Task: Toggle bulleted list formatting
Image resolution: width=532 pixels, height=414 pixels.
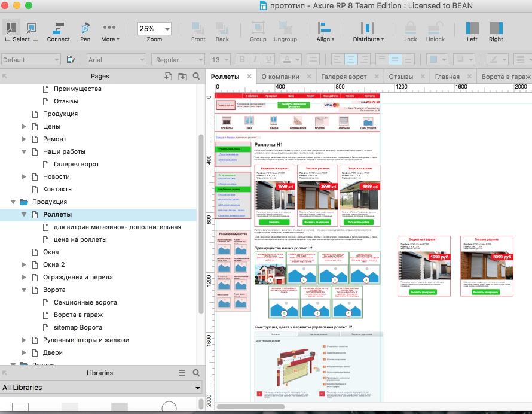Action: 313,60
